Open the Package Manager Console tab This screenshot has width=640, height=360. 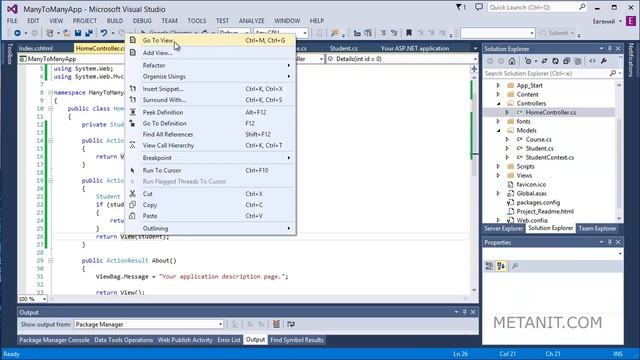54,340
